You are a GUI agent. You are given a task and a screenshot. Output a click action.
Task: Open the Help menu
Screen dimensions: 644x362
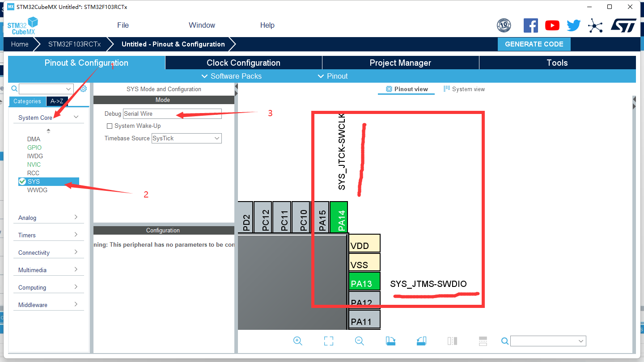point(267,25)
